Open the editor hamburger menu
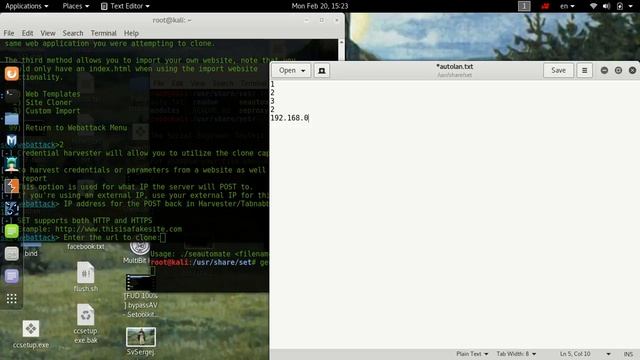 [x=584, y=70]
